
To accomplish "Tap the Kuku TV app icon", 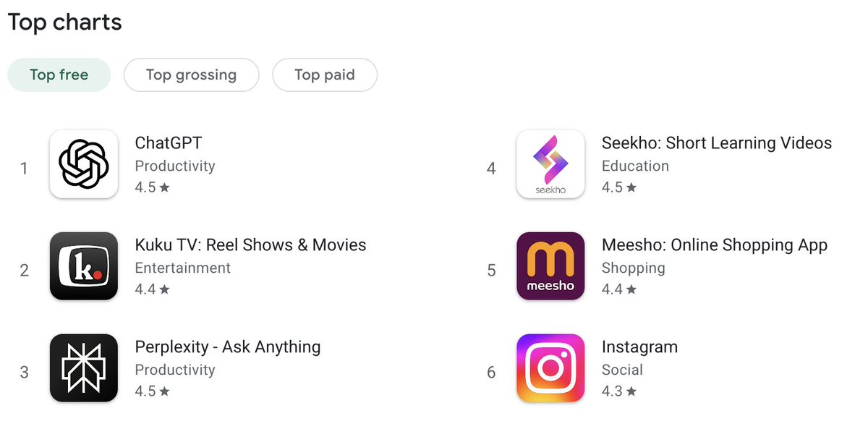I will [x=83, y=266].
